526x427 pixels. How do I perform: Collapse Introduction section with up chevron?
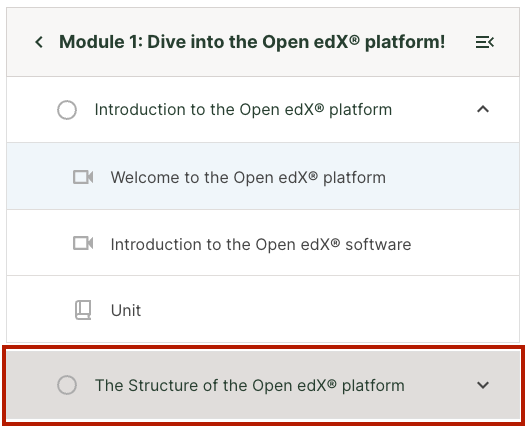[x=483, y=109]
